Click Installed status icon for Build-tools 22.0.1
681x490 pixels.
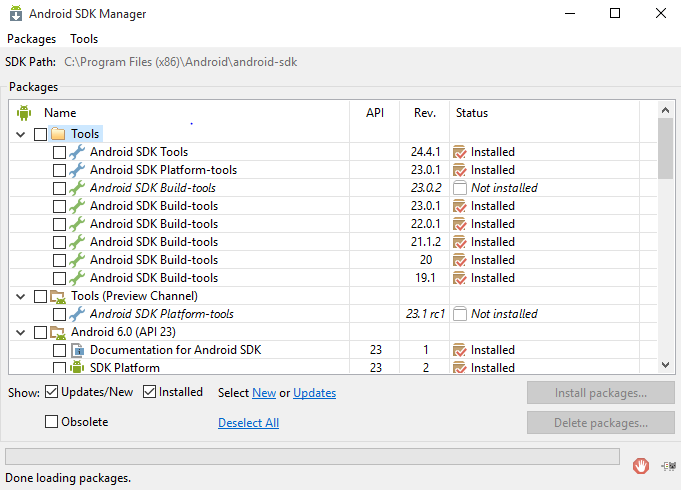click(x=460, y=224)
